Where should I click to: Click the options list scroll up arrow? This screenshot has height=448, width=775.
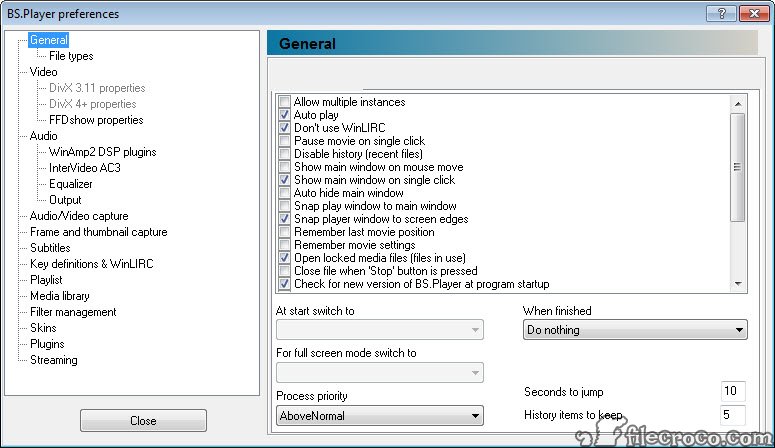point(737,104)
